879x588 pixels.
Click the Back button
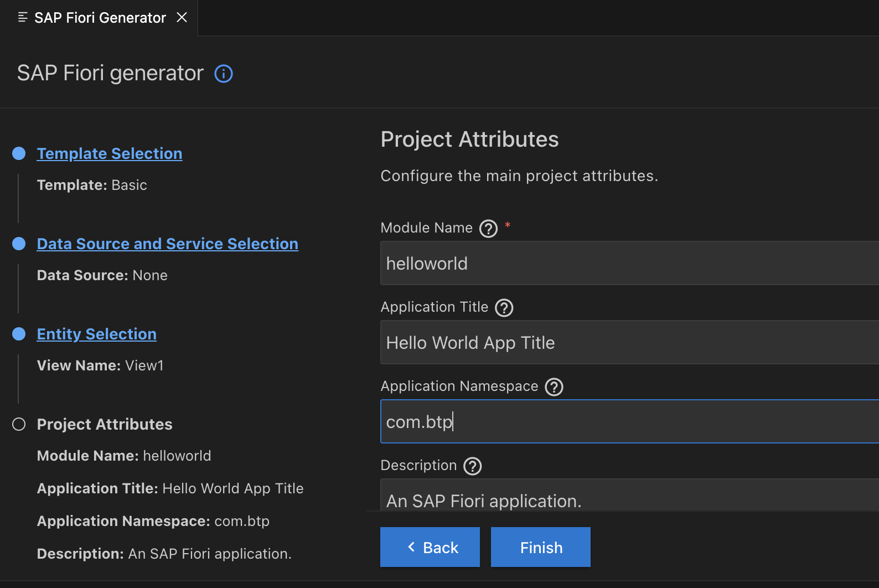point(430,547)
